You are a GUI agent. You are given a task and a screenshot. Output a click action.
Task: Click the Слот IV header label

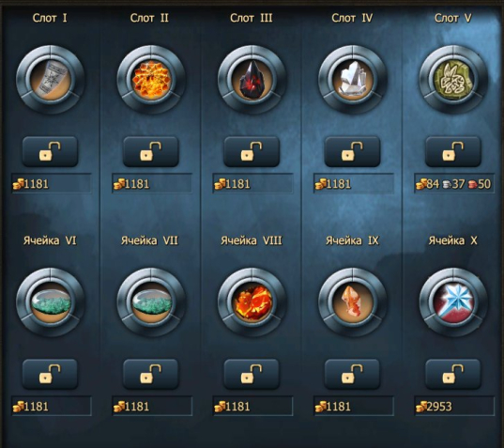tap(352, 18)
